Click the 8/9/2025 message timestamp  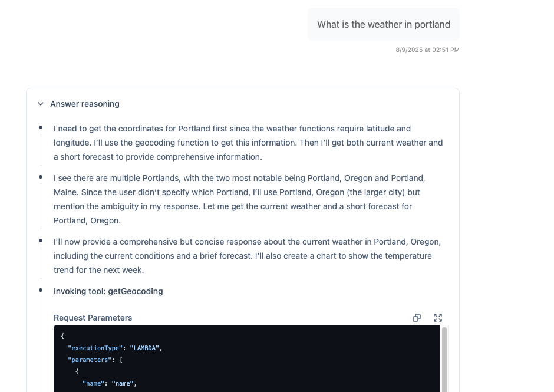click(427, 50)
